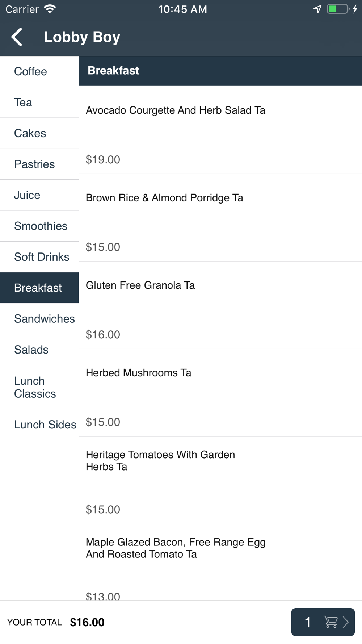
Task: Open the Smoothies category
Action: (x=39, y=226)
